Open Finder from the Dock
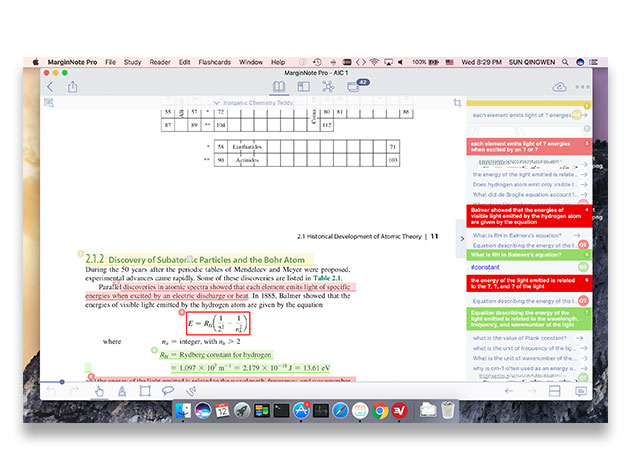This screenshot has height=473, width=630. click(183, 410)
